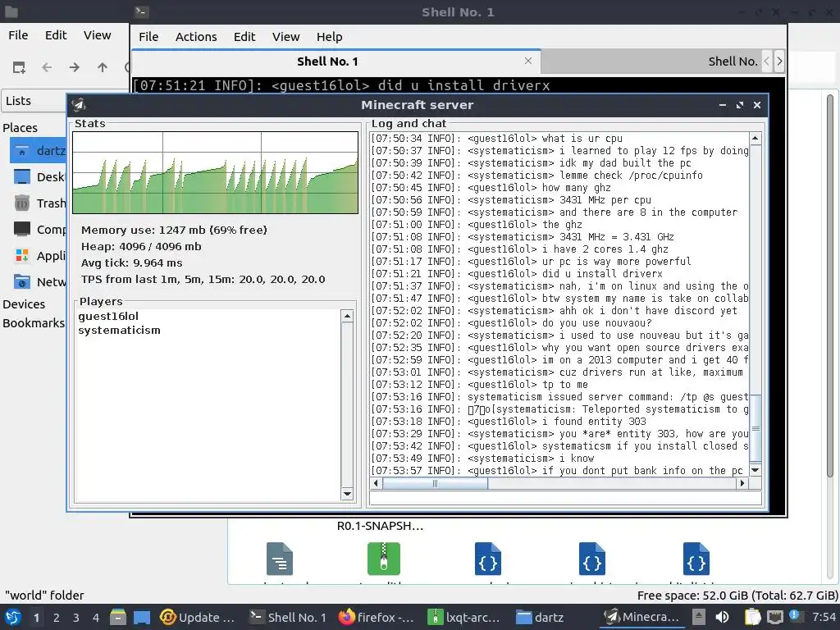
Task: Select Network in Places sidebar
Action: (38, 282)
